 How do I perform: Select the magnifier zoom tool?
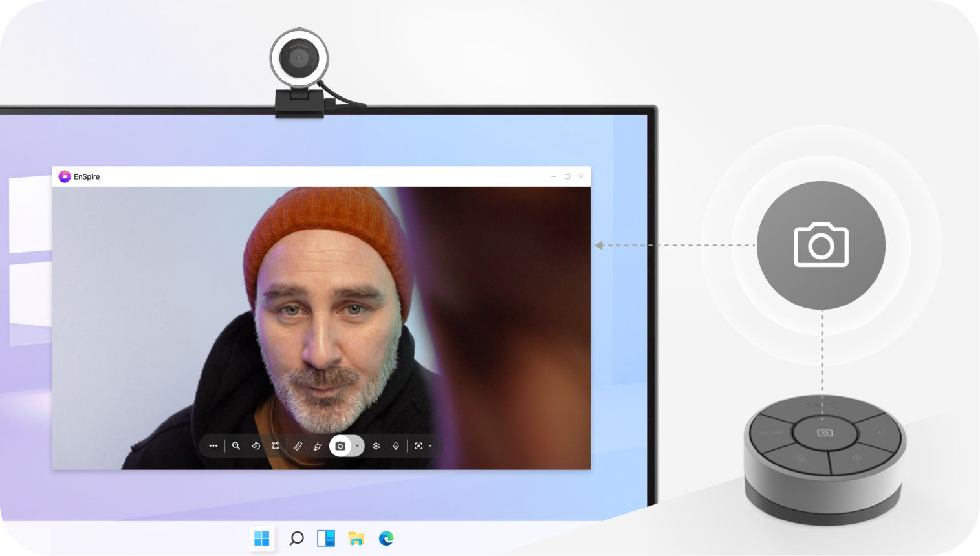[x=236, y=445]
